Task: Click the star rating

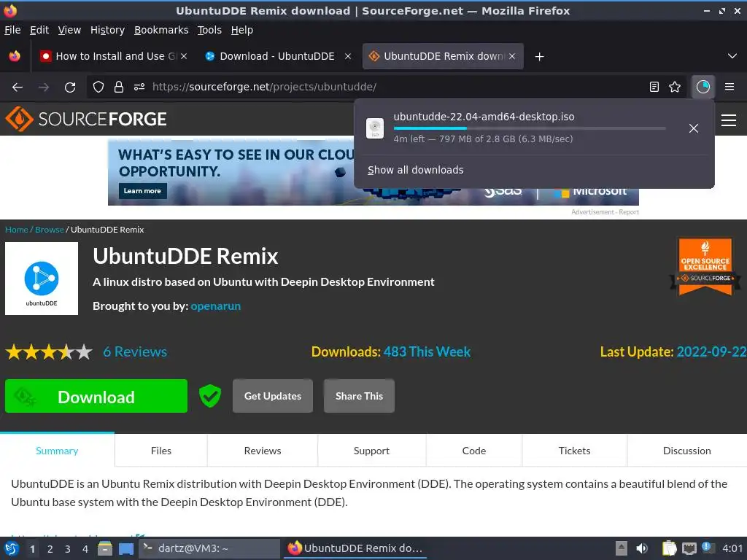Action: [49, 352]
